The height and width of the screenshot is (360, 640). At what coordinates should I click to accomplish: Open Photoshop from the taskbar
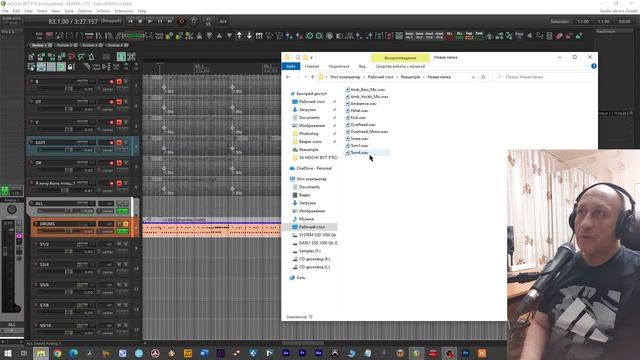coord(465,353)
